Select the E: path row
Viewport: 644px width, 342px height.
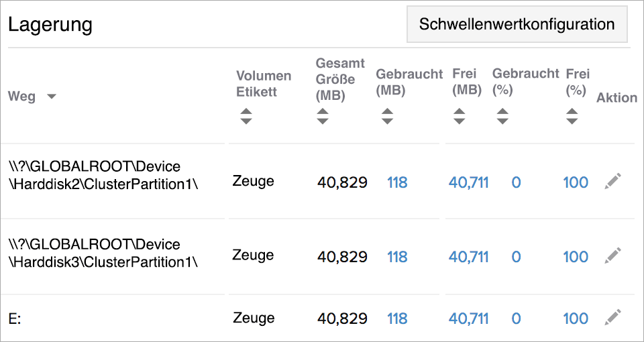click(15, 319)
